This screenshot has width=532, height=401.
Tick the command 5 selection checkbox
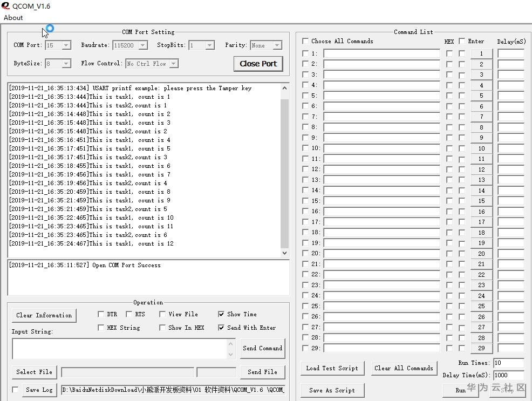tap(305, 96)
